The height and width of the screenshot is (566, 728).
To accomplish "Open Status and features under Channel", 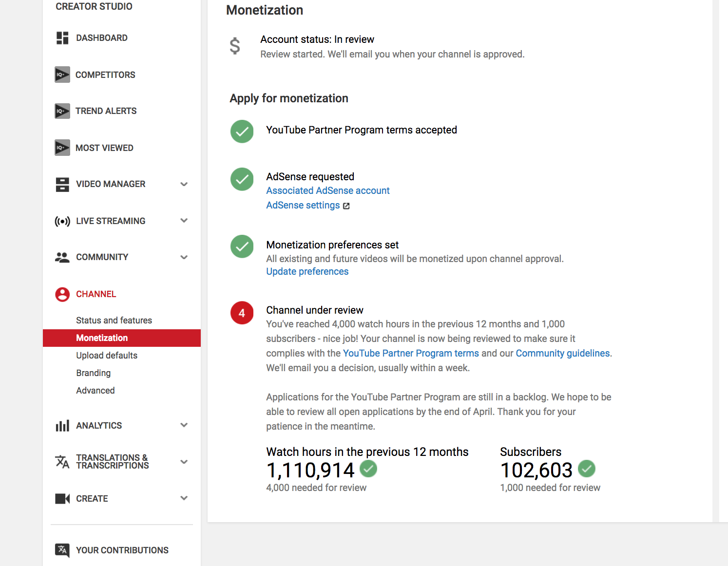I will pyautogui.click(x=114, y=321).
